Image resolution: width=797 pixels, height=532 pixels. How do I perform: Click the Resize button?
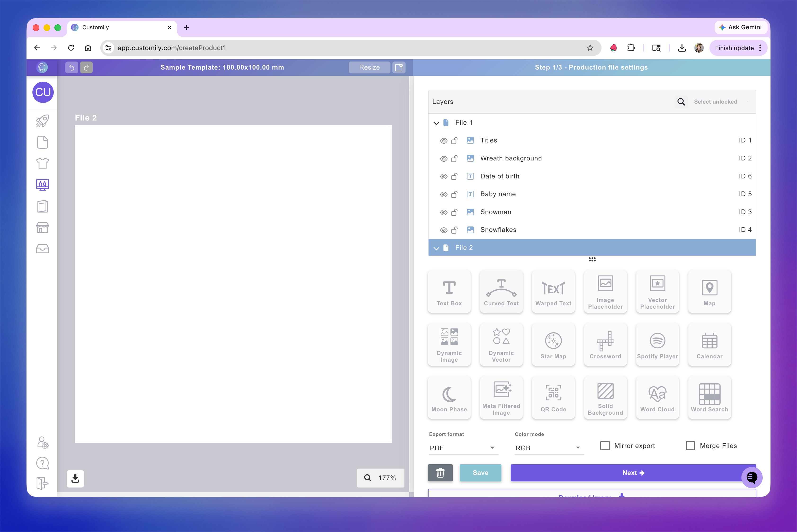click(369, 67)
